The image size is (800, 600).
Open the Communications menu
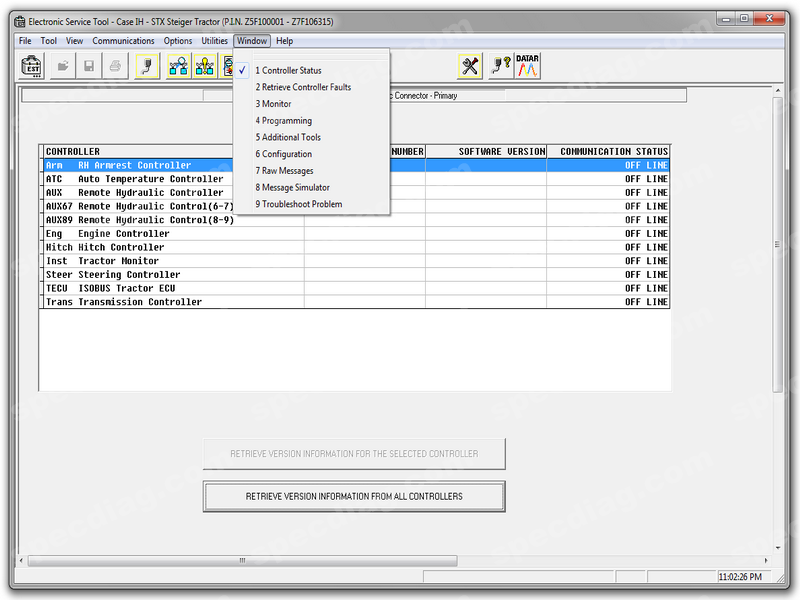pos(123,41)
